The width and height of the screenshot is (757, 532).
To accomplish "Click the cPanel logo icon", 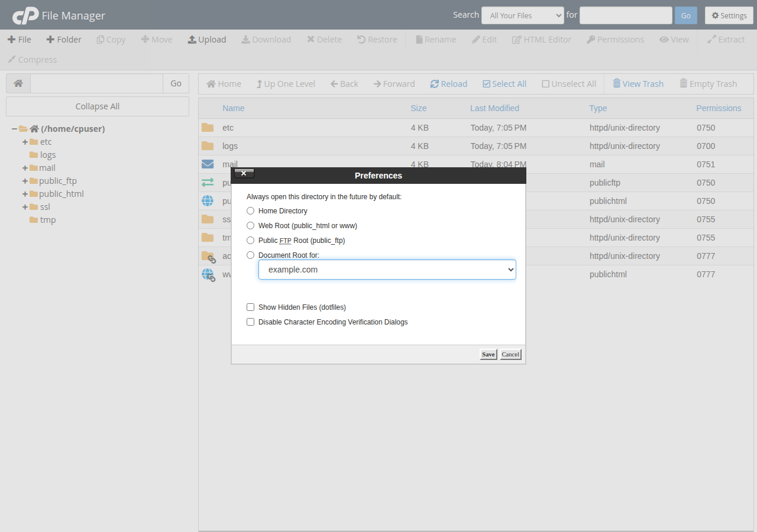I will click(x=25, y=15).
